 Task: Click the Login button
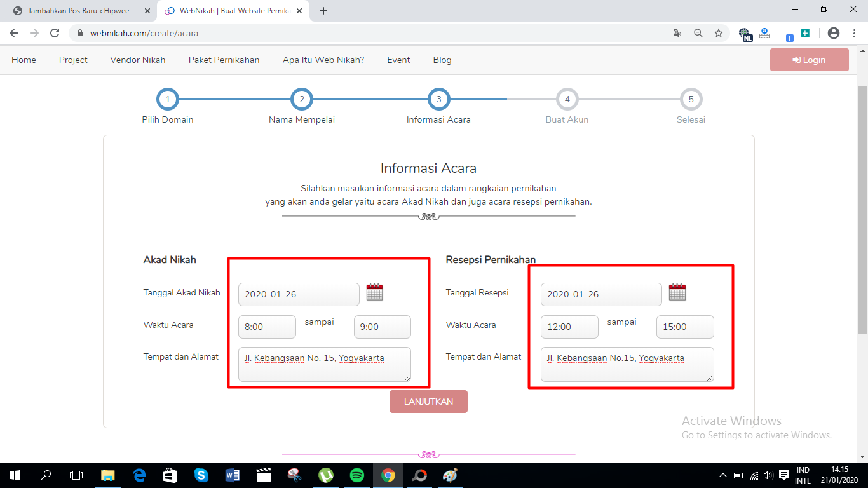point(809,59)
